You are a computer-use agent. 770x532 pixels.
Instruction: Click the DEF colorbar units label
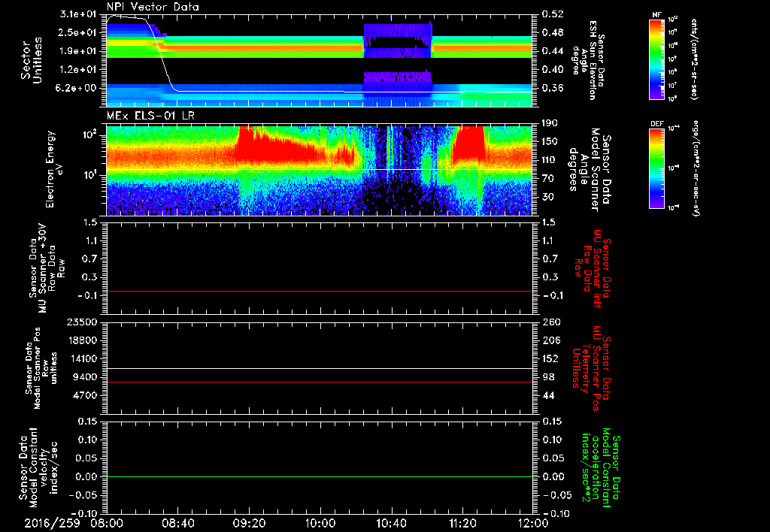click(696, 168)
